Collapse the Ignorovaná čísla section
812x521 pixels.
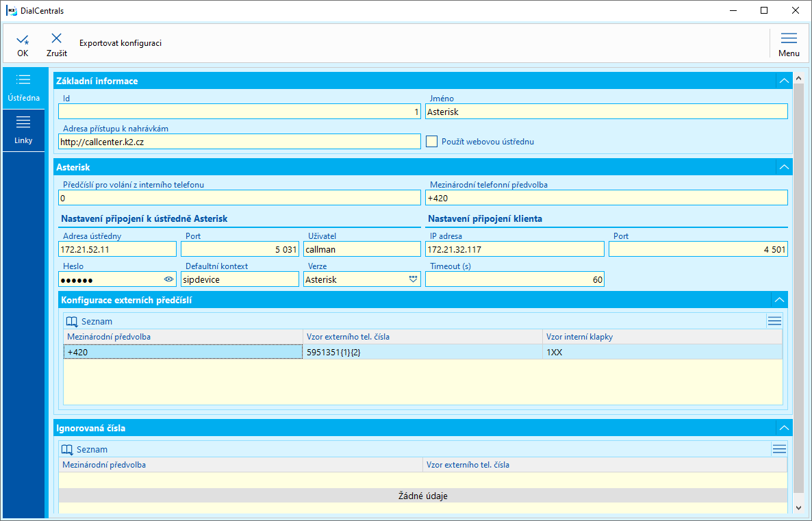(784, 428)
